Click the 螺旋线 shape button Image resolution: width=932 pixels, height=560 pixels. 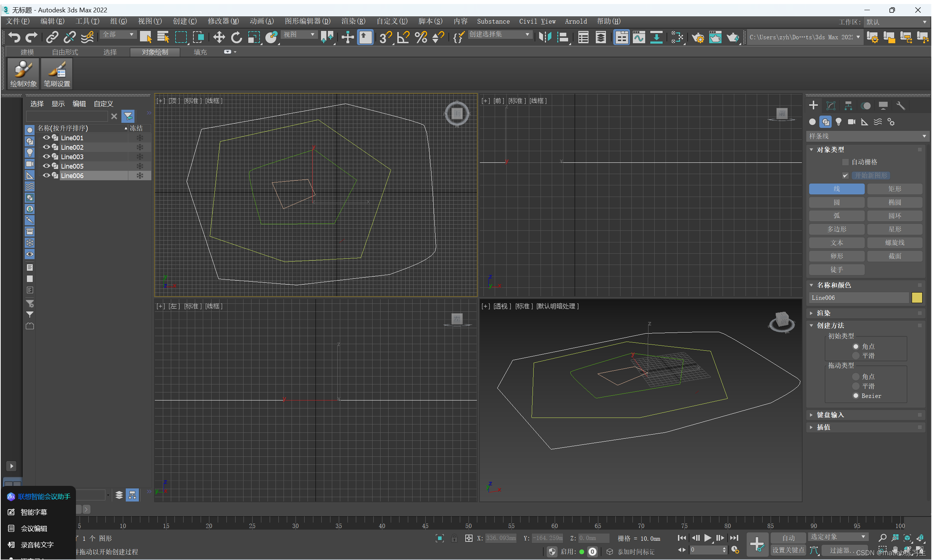tap(895, 243)
